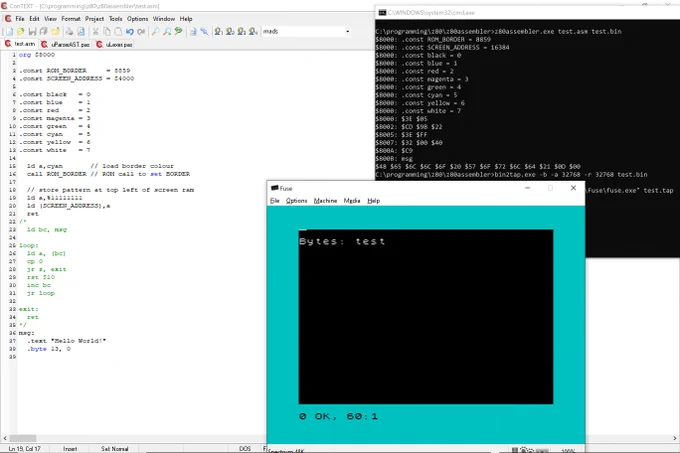Click the editor horizontal scrollbar thumb
This screenshot has width=680, height=453.
[x=23, y=438]
